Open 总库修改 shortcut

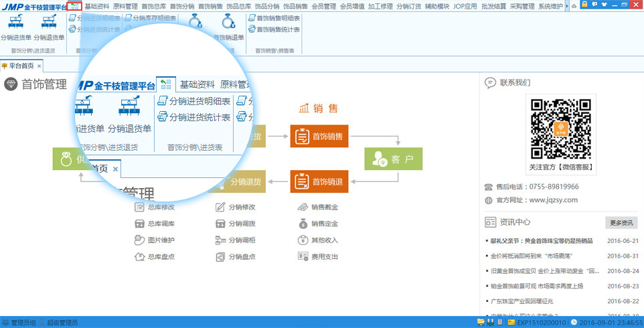click(155, 208)
